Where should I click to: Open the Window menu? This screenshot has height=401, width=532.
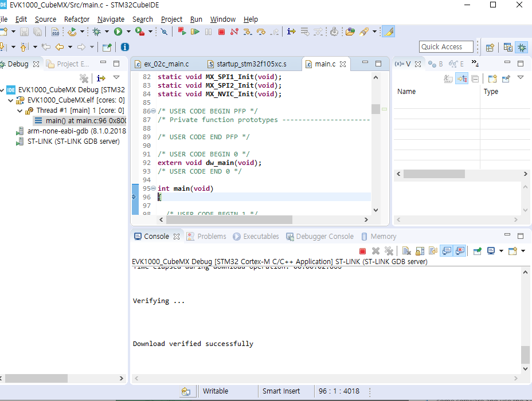tap(223, 19)
